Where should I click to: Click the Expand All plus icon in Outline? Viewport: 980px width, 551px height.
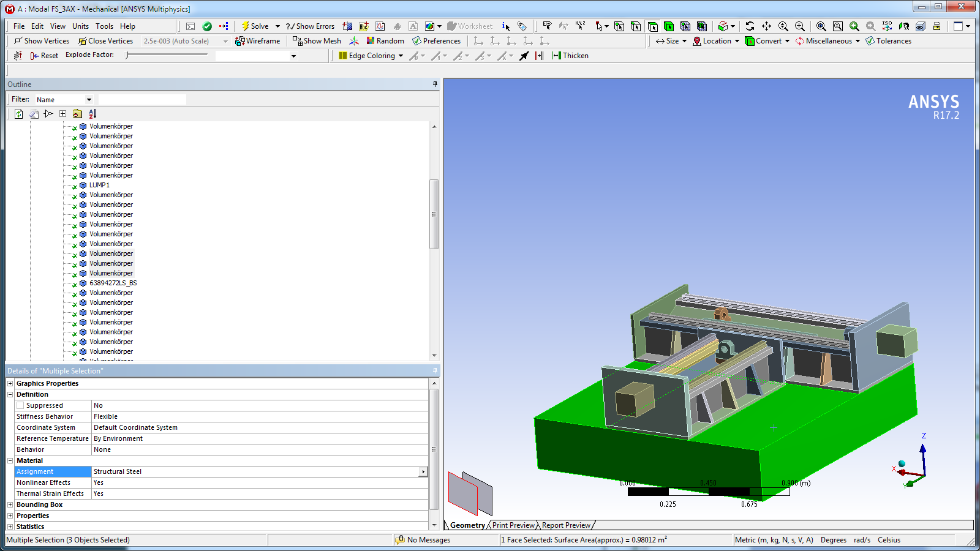63,114
